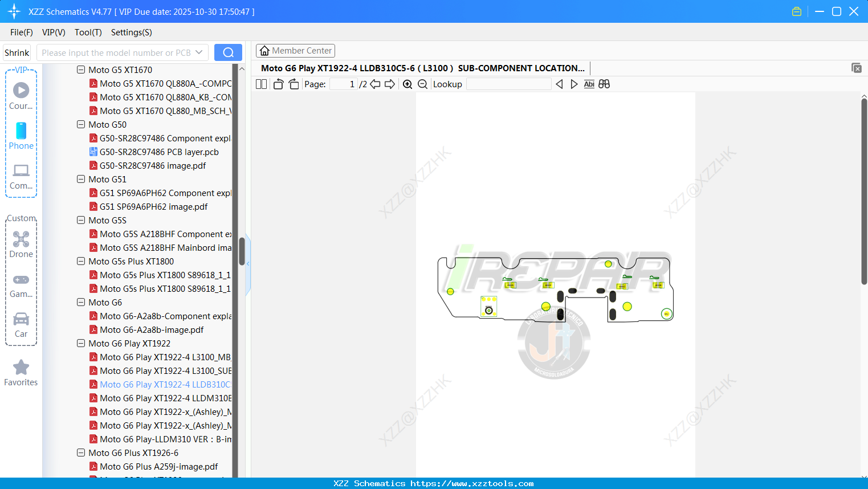Open the Member Center button
Screen dimensions: 868x489
pos(295,51)
